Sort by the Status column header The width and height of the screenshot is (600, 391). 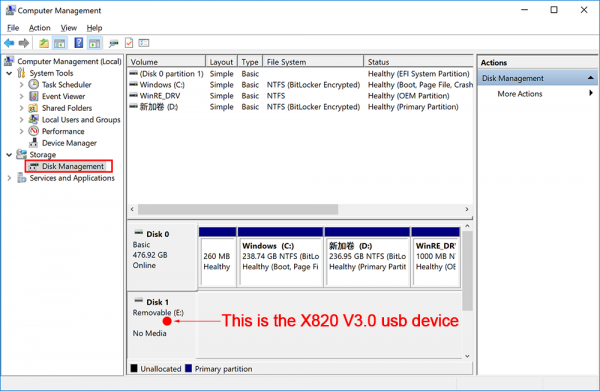tap(418, 62)
